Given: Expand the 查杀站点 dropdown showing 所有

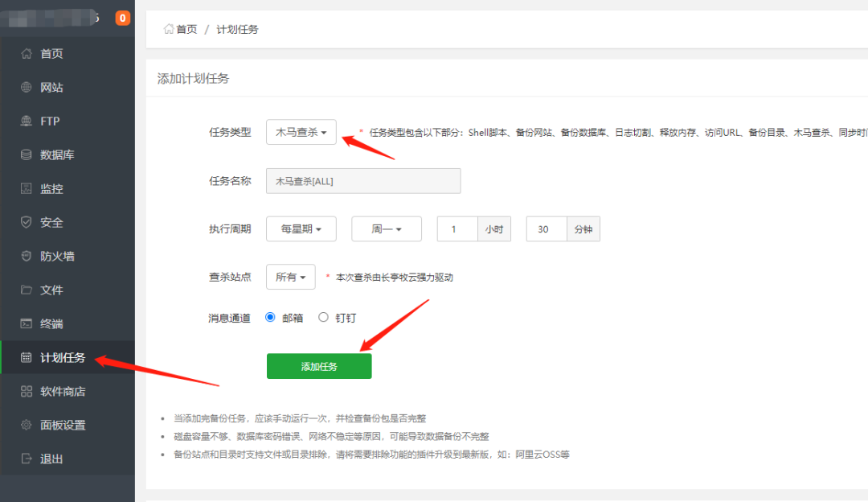Looking at the screenshot, I should (290, 278).
